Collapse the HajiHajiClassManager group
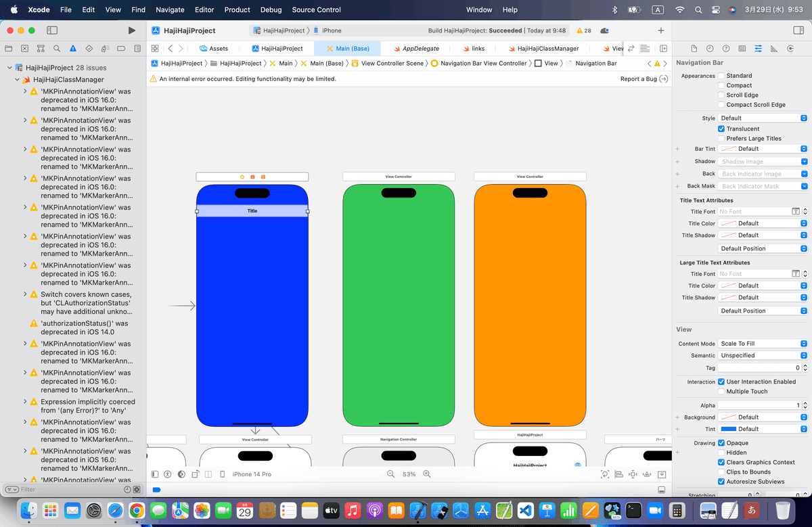This screenshot has width=812, height=527. [18, 80]
